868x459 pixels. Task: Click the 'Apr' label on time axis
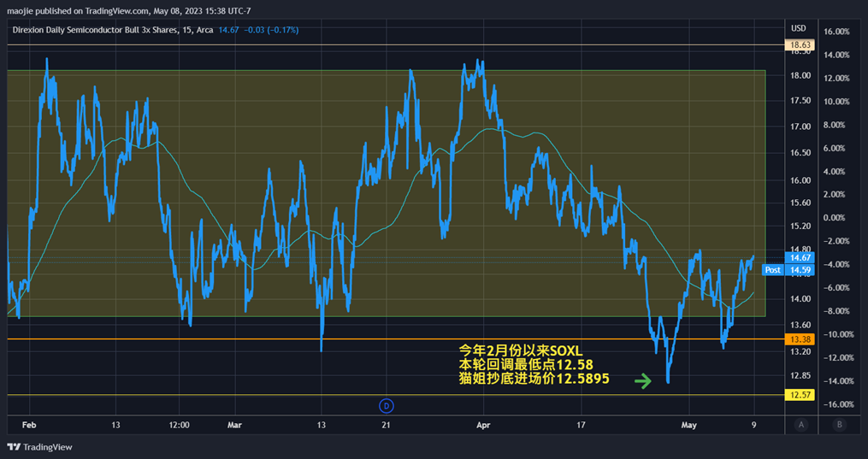[484, 426]
